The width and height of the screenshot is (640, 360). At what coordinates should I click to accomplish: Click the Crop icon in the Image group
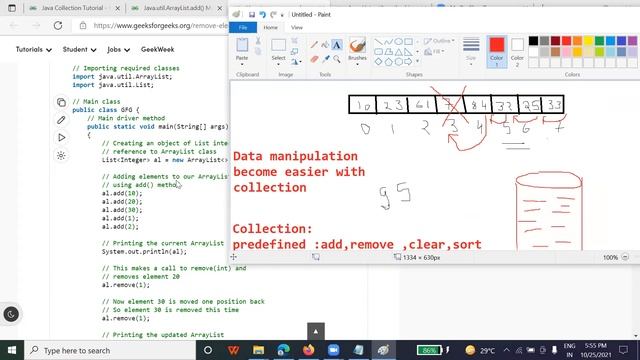pyautogui.click(x=294, y=41)
